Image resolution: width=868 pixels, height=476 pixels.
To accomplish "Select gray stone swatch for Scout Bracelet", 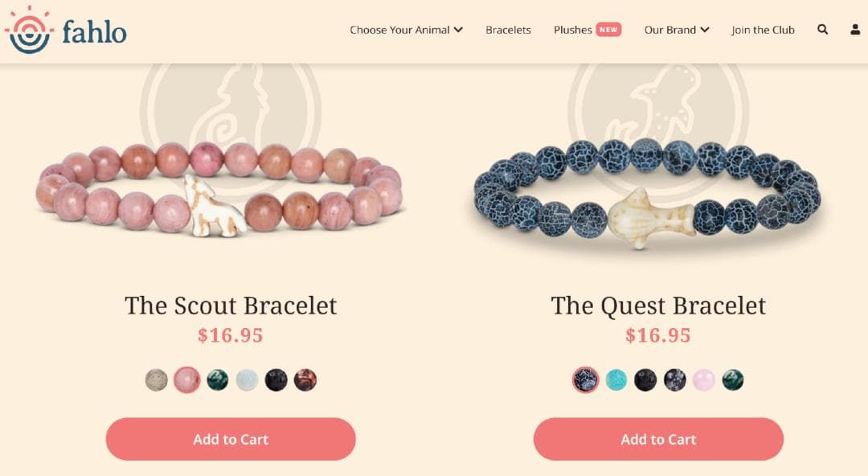I will [157, 380].
